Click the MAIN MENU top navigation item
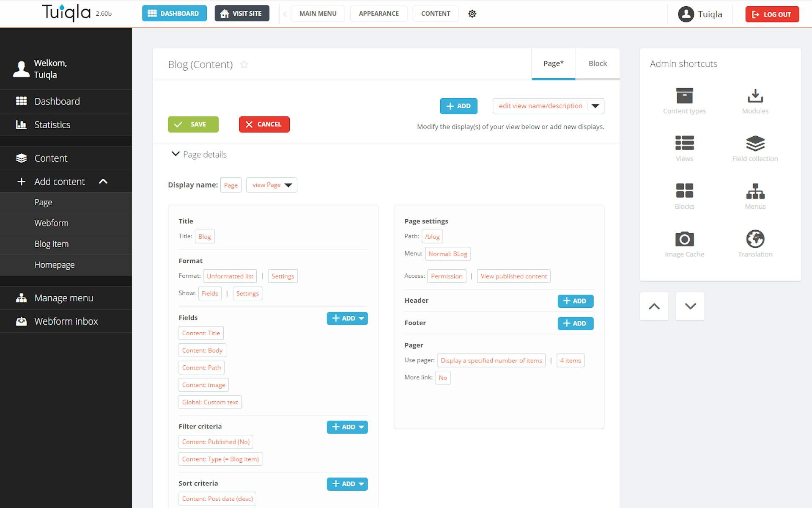The height and width of the screenshot is (508, 812). tap(318, 14)
